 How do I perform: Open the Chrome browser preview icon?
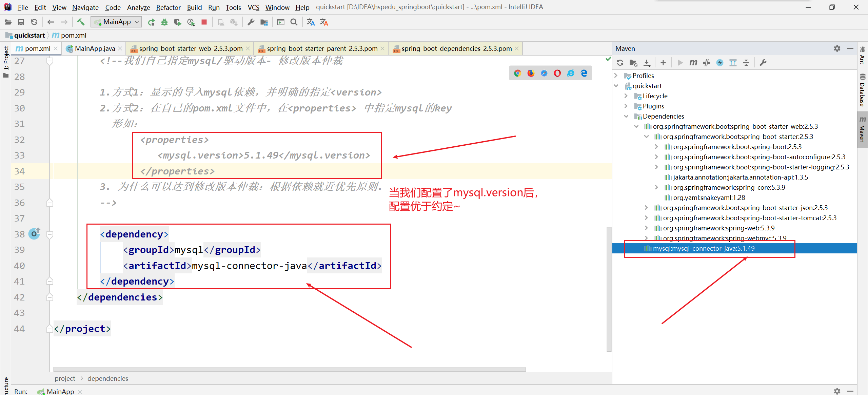pyautogui.click(x=517, y=73)
